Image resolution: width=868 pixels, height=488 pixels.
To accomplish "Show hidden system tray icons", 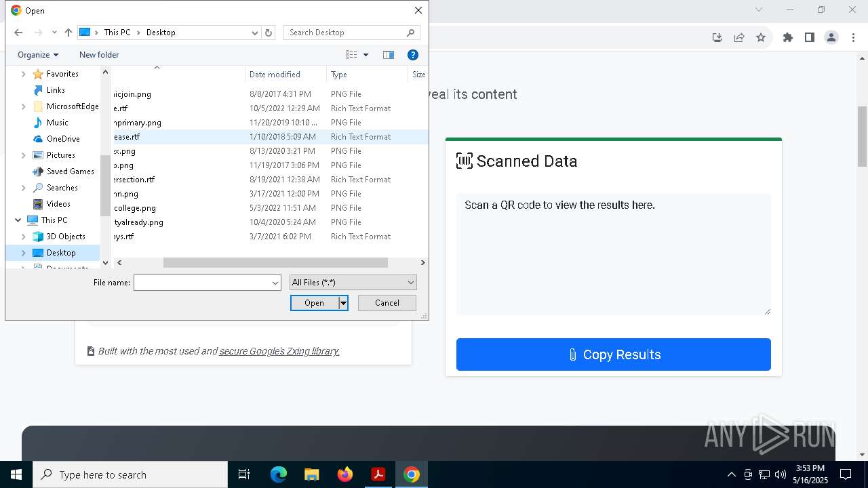I will 731,474.
